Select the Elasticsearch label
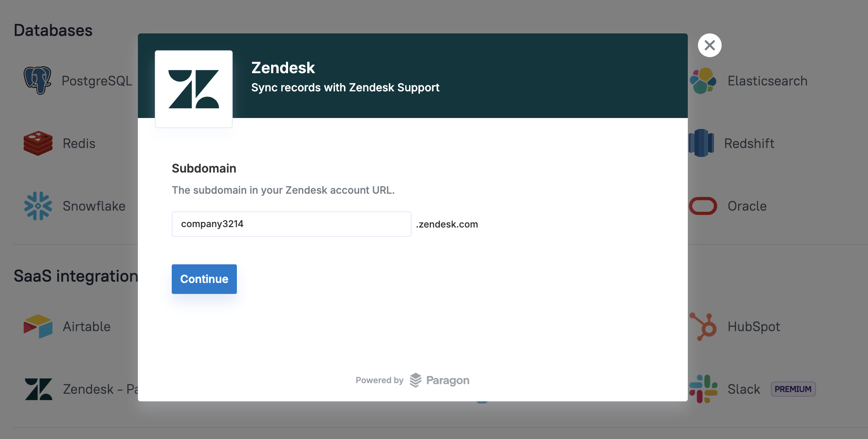The width and height of the screenshot is (868, 439). (x=767, y=81)
